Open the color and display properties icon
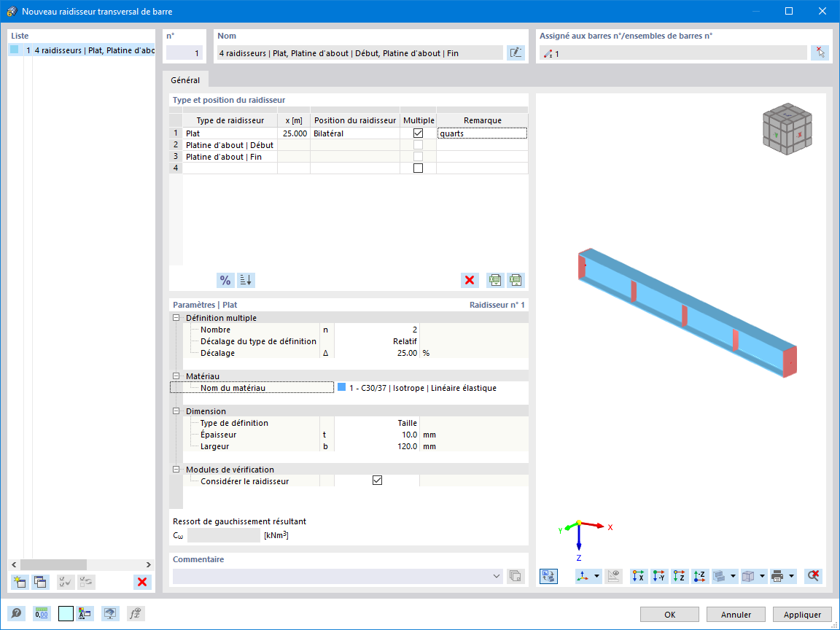The width and height of the screenshot is (840, 630). (85, 613)
